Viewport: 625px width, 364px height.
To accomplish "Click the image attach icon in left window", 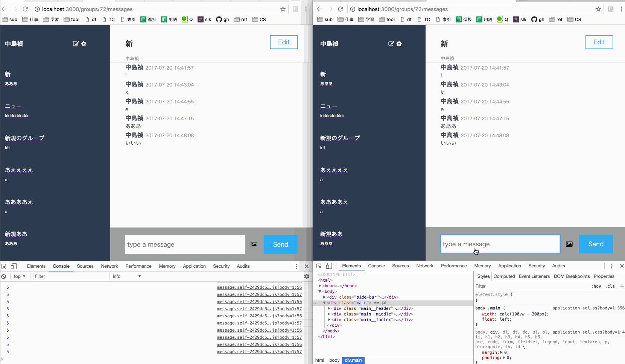I will (254, 244).
